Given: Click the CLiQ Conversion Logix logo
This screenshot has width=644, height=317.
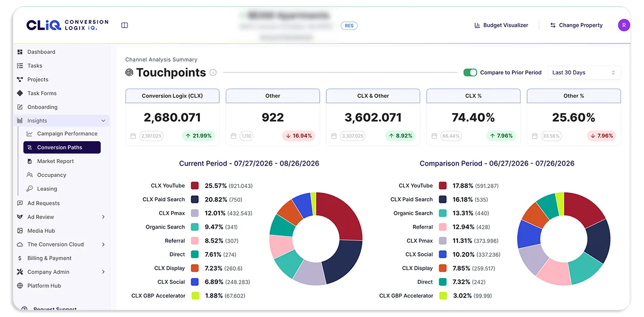Looking at the screenshot, I should 67,25.
